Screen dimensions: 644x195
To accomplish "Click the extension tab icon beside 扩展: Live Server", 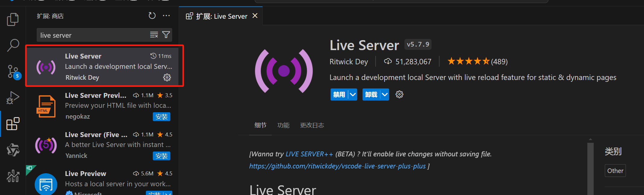I will tap(189, 16).
